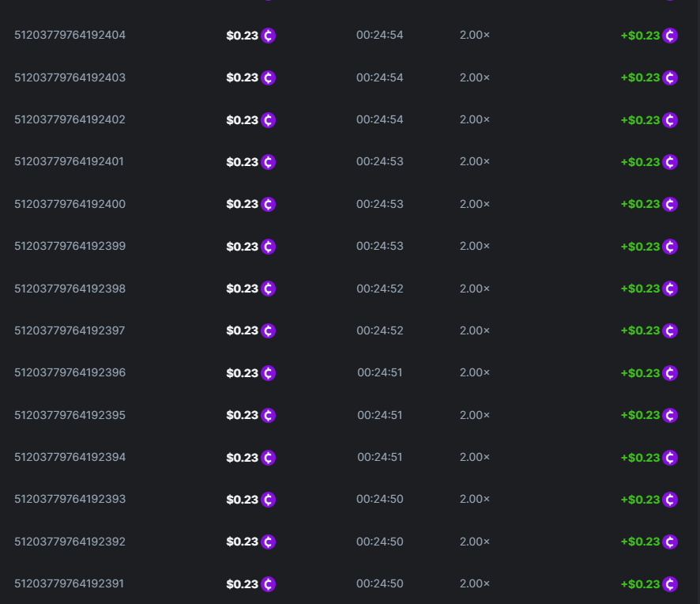
Task: Open bet ID 51203779764192393
Action: point(70,499)
